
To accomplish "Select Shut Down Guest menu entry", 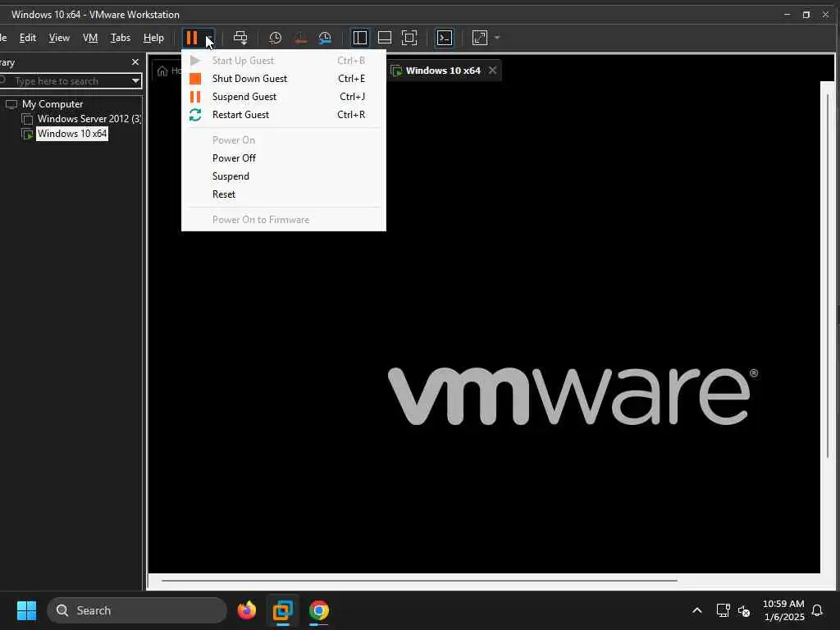I will 283,78.
